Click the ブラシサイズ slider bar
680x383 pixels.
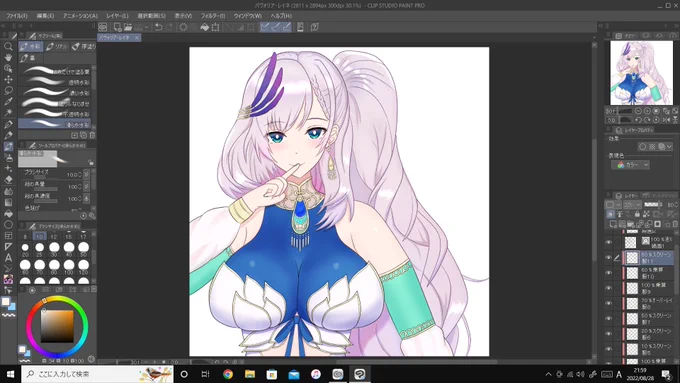pos(46,177)
